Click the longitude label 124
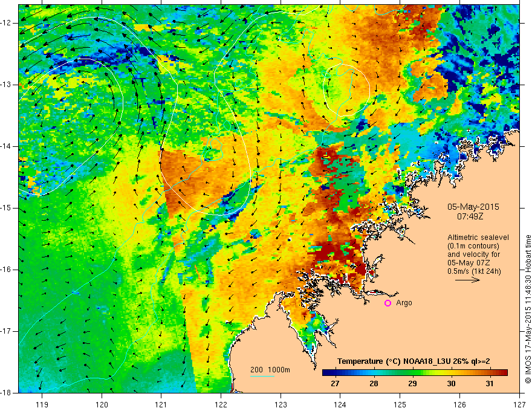 point(340,404)
